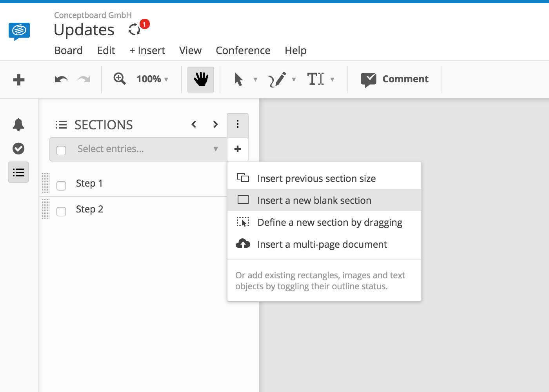This screenshot has height=392, width=549.
Task: Check the Step 1 checkbox
Action: click(x=61, y=185)
